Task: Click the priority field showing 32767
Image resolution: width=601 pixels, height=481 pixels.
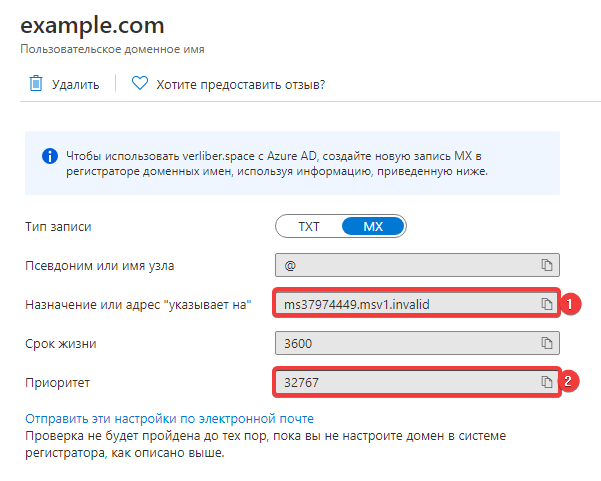Action: click(x=405, y=382)
